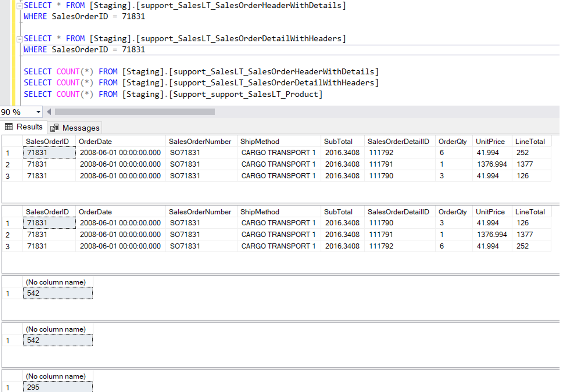Click the selected 71831 cell in second result grid

point(49,223)
